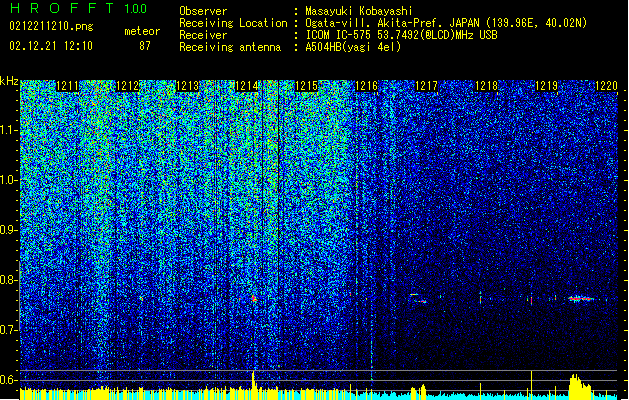Click the 1220 time marker
Screen dimensions: 629x400
click(x=606, y=86)
